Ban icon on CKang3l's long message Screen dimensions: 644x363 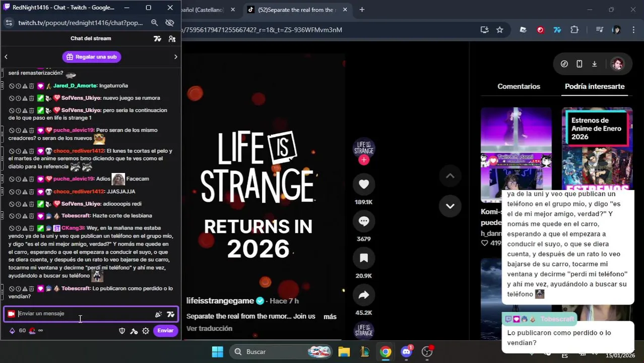12,228
